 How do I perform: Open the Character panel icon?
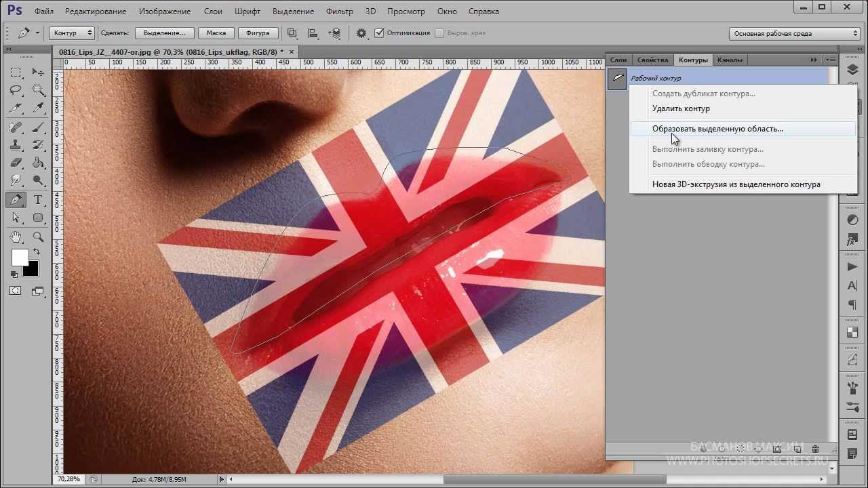852,286
